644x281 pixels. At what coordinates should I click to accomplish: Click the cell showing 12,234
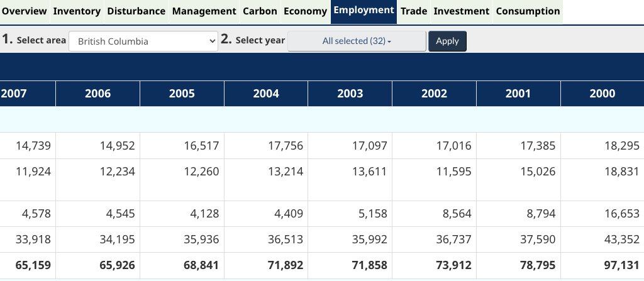[97, 180]
